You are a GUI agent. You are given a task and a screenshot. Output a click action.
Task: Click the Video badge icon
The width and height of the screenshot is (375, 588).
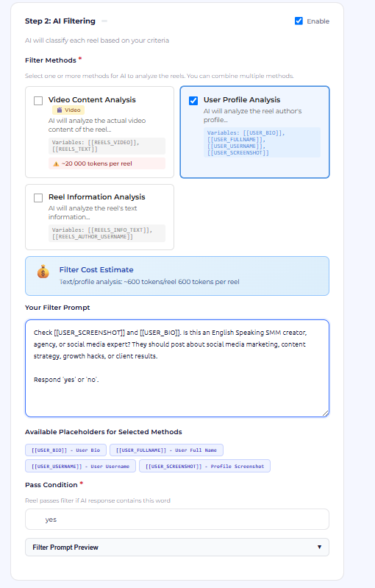[x=59, y=110]
